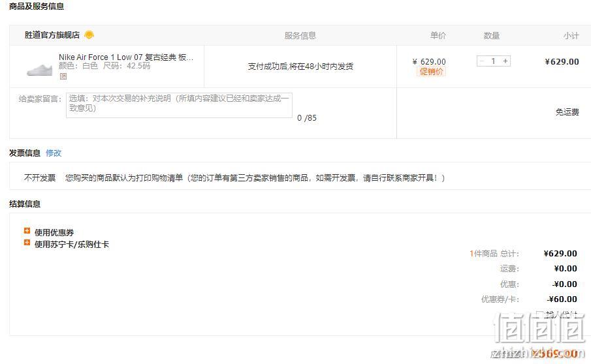The width and height of the screenshot is (591, 364).
Task: Click the 颜色:白色 尺码:42.5码 spec text
Action: pyautogui.click(x=104, y=66)
